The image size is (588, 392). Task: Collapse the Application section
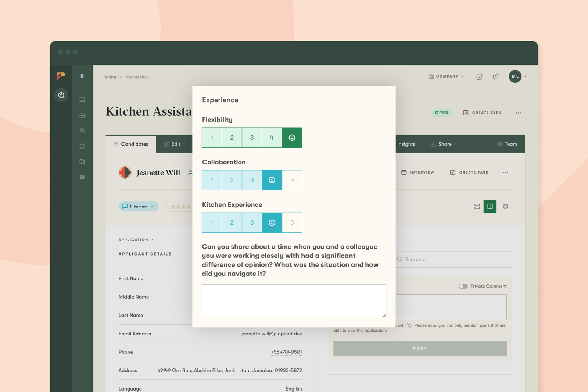136,240
